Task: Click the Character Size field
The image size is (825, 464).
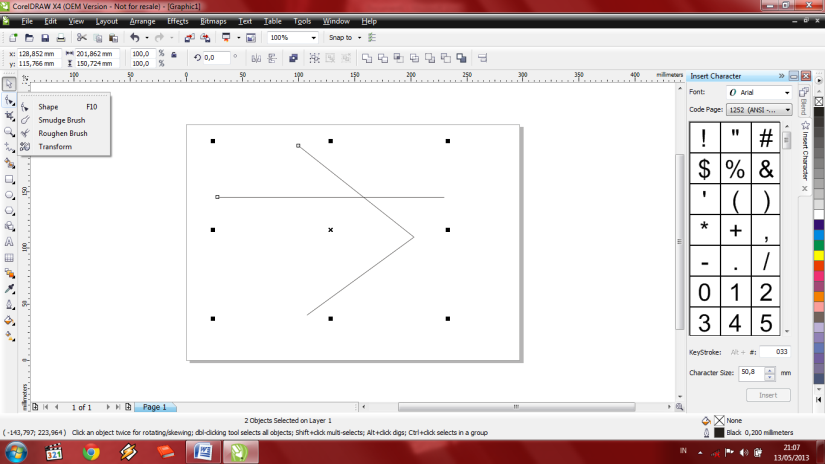Action: (751, 373)
